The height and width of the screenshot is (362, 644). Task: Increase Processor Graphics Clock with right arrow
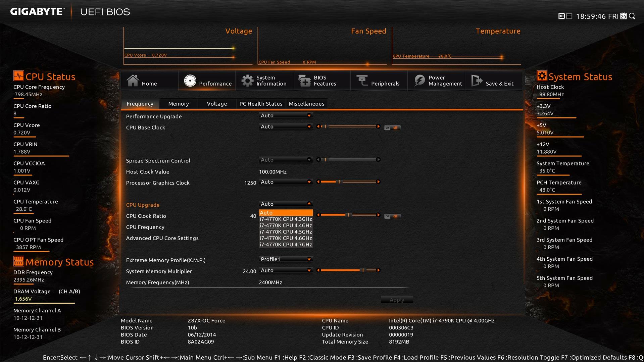379,182
